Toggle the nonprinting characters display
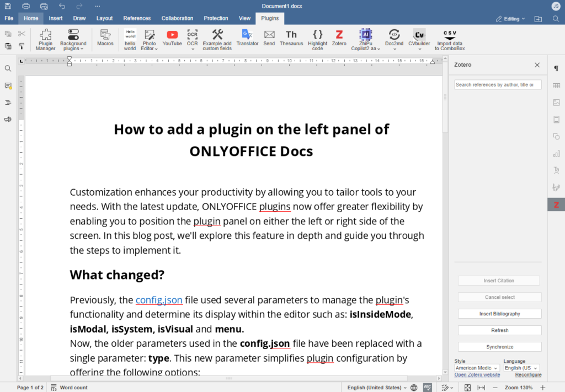This screenshot has height=392, width=565. tap(556, 68)
